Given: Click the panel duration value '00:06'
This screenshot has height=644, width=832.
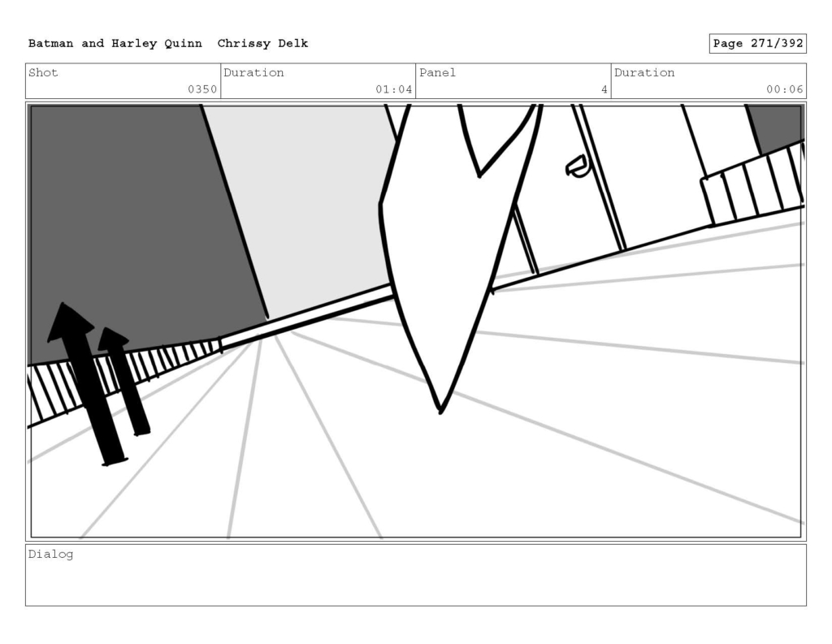Looking at the screenshot, I should [784, 89].
